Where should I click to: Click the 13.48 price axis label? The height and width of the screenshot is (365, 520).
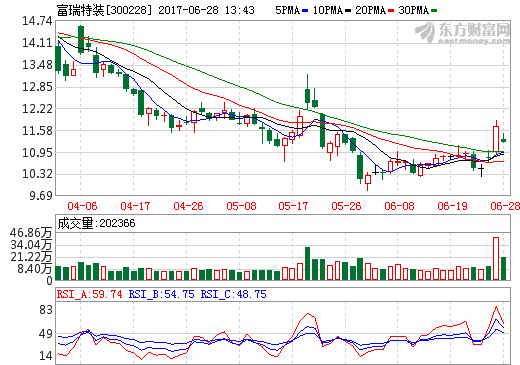pyautogui.click(x=37, y=65)
